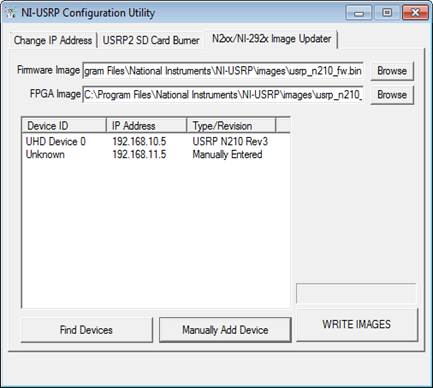The image size is (433, 388).
Task: Browse for the Firmware Image file
Action: (x=392, y=71)
